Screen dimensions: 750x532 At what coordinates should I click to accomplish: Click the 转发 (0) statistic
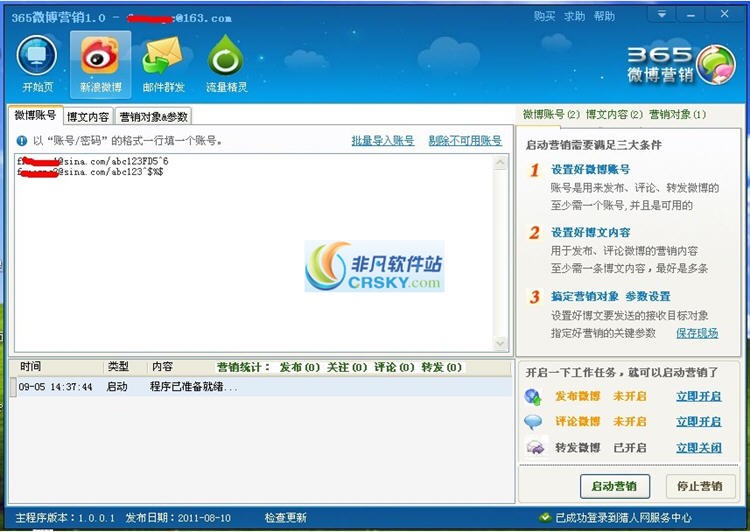(x=441, y=367)
